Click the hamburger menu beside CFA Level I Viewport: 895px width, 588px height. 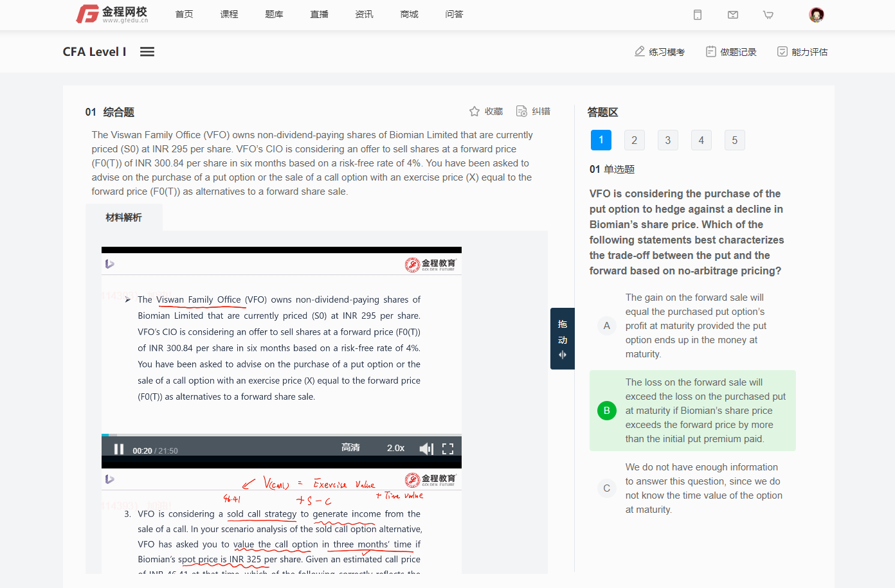[147, 52]
